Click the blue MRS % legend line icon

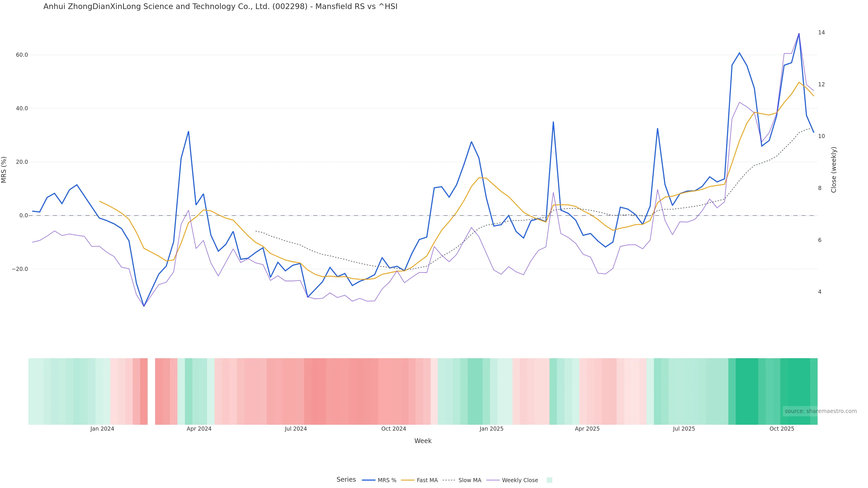369,480
